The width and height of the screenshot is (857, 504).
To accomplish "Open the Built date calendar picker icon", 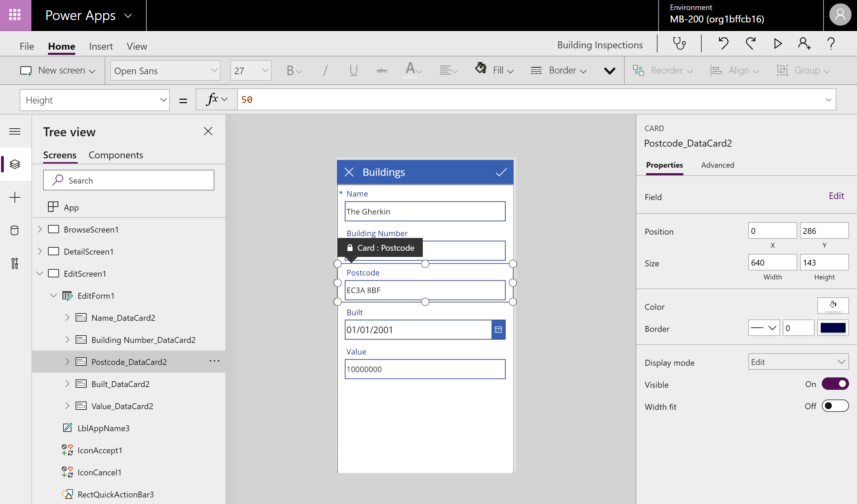I will click(x=498, y=330).
